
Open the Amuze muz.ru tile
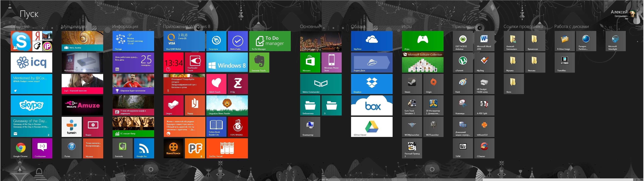[83, 106]
